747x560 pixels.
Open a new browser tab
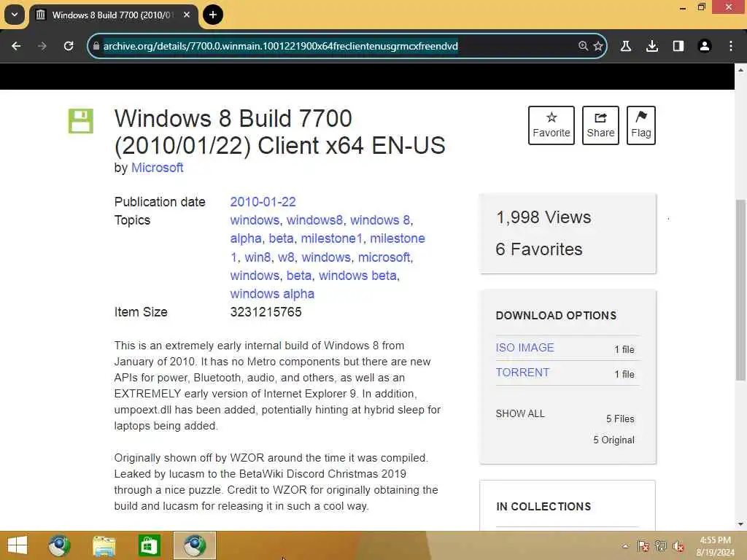click(212, 15)
